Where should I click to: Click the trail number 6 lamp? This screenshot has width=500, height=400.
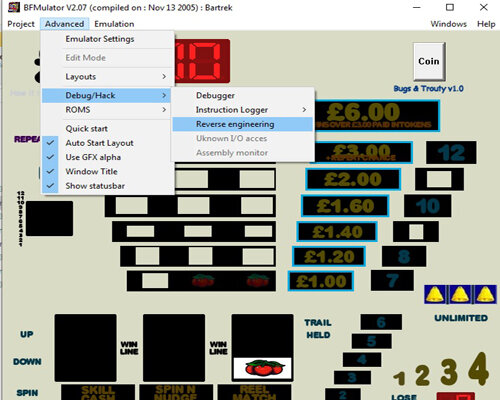381,322
